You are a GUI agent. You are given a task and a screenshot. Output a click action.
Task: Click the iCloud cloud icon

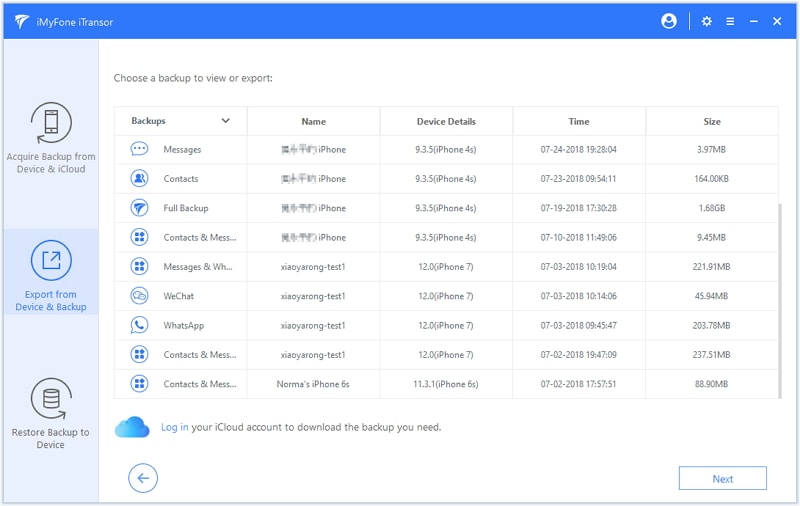132,427
